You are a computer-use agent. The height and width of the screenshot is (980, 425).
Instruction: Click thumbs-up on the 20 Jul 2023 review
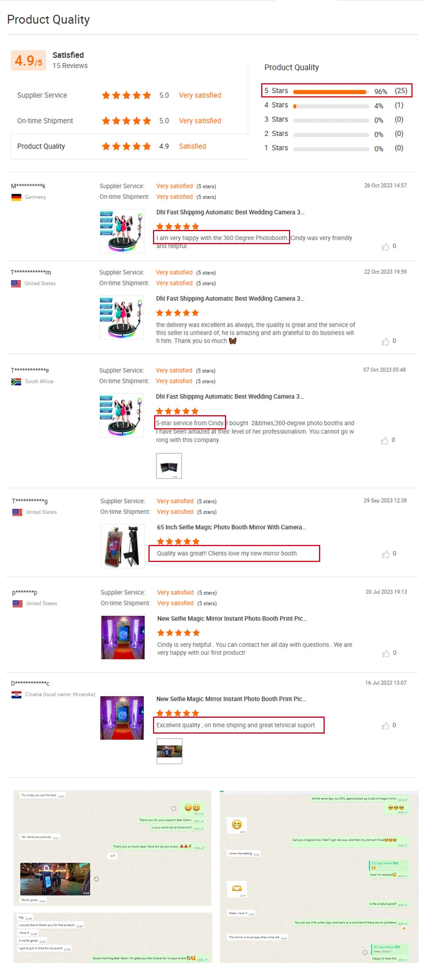point(385,653)
